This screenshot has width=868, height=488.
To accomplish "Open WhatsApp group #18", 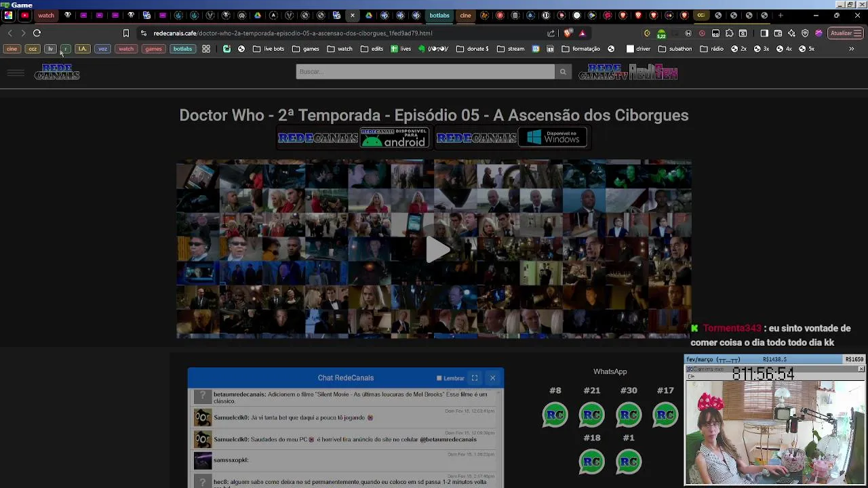I will coord(592,462).
